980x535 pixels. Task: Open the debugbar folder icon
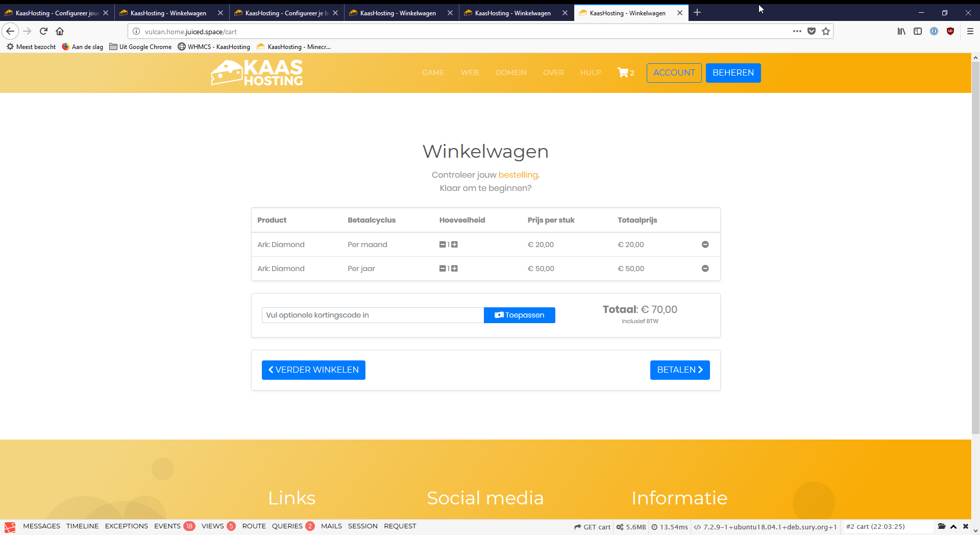pyautogui.click(x=942, y=526)
